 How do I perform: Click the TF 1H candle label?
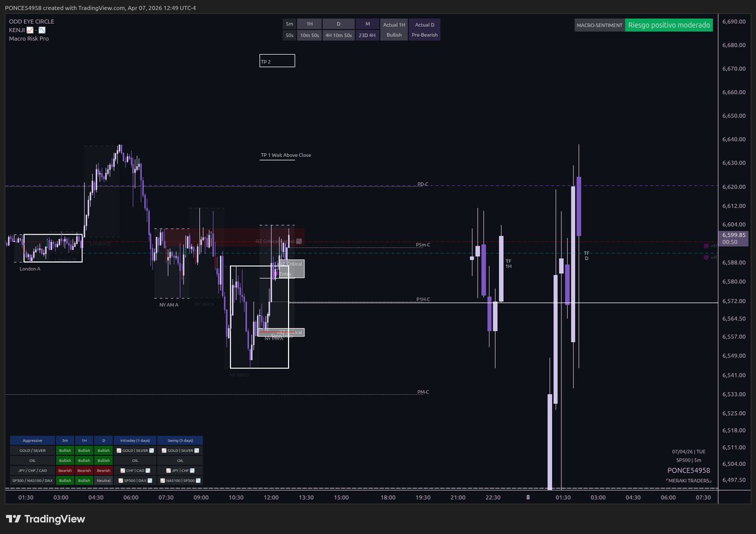[x=508, y=264]
